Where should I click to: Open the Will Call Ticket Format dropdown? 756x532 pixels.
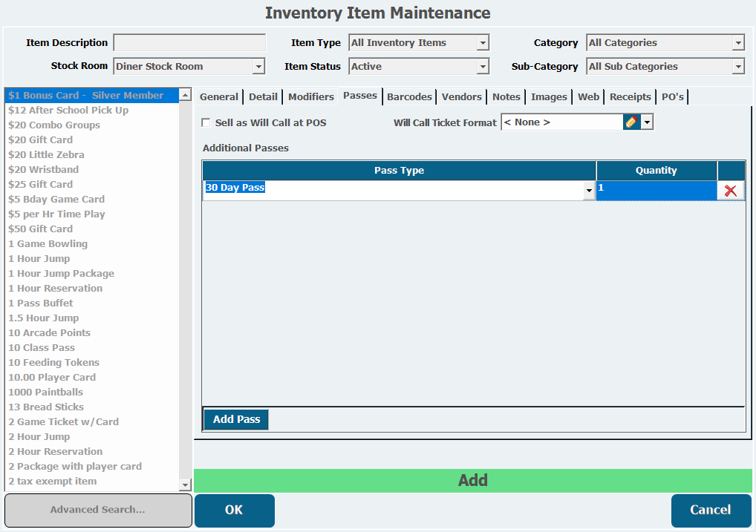[x=647, y=122]
